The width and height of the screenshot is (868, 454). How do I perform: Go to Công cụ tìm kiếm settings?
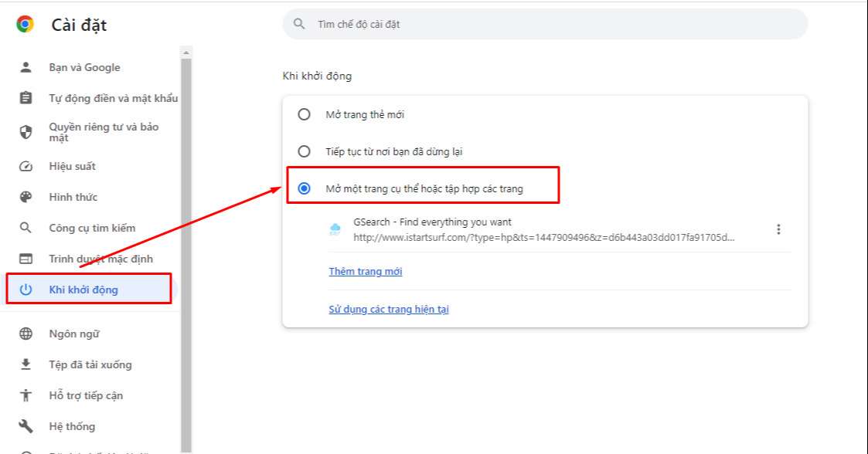point(92,228)
